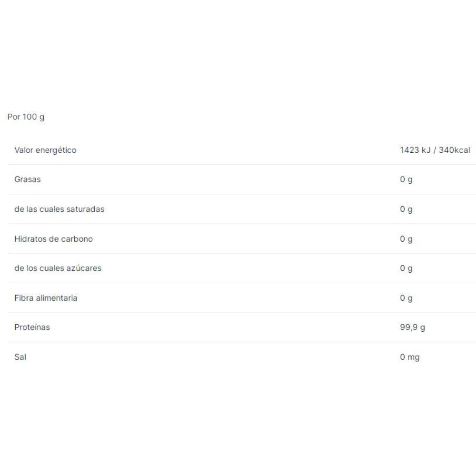
Task: Click the '0 g' value for Grasas
Action: pyautogui.click(x=406, y=180)
